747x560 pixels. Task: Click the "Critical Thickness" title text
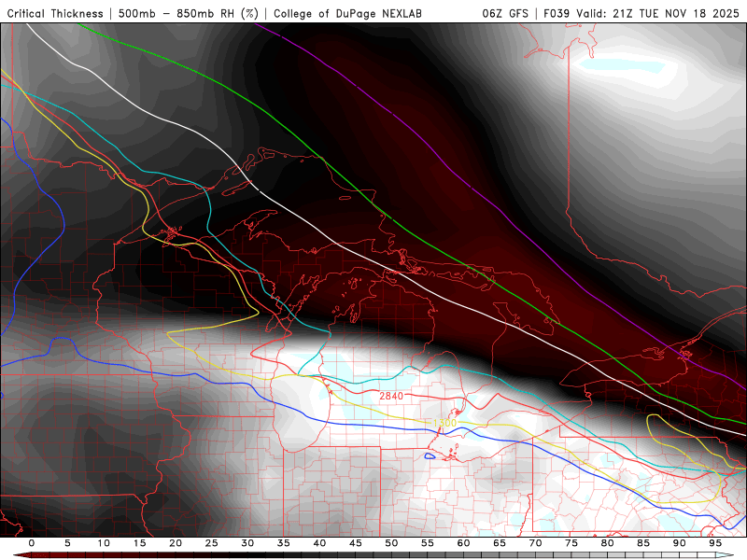pyautogui.click(x=55, y=13)
